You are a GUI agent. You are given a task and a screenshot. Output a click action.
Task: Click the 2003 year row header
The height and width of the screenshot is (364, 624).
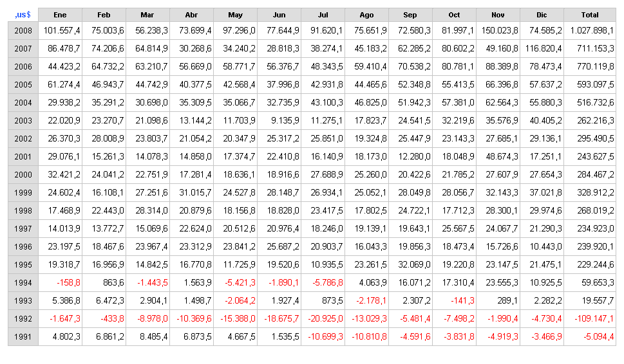(23, 120)
